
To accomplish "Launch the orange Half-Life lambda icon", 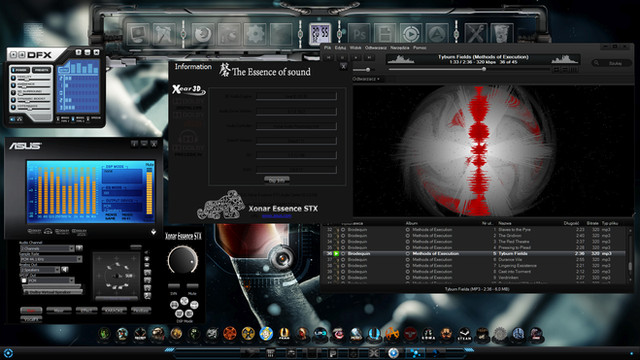I will click(391, 334).
